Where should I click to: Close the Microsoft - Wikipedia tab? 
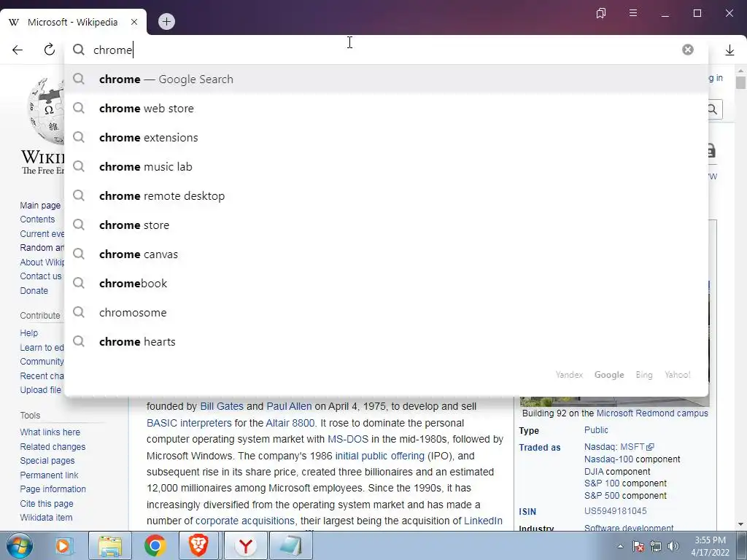tap(134, 22)
